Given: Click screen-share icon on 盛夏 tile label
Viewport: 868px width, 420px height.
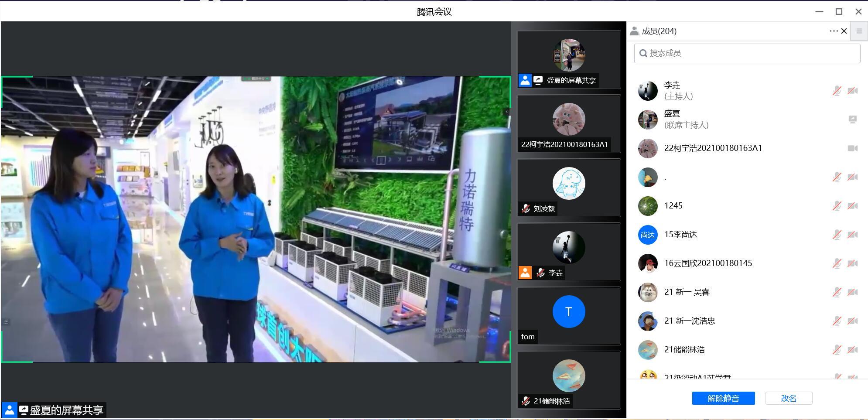Looking at the screenshot, I should (x=538, y=80).
